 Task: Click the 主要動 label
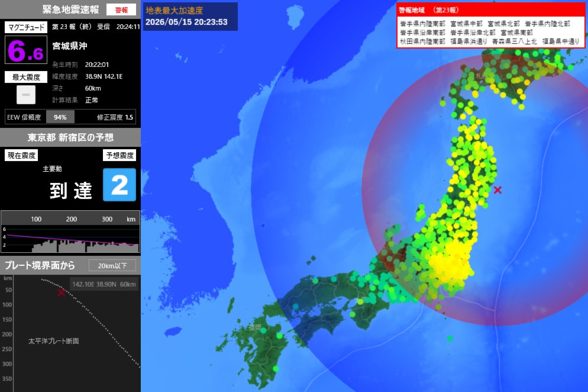52,169
